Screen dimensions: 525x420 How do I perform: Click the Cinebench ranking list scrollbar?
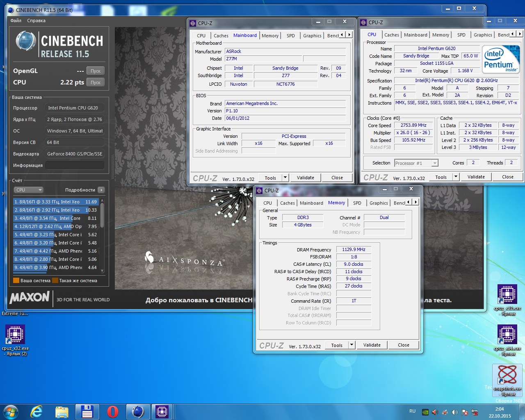click(102, 235)
